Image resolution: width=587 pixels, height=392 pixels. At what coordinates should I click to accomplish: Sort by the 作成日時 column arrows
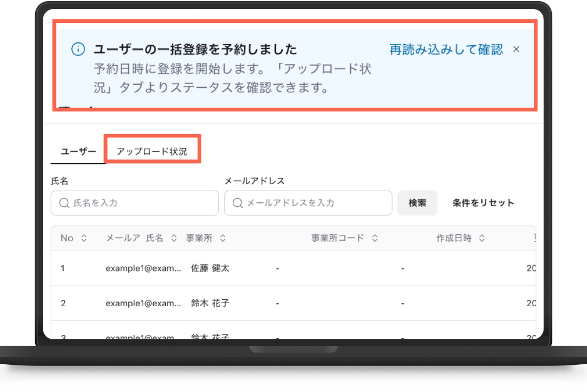point(482,238)
